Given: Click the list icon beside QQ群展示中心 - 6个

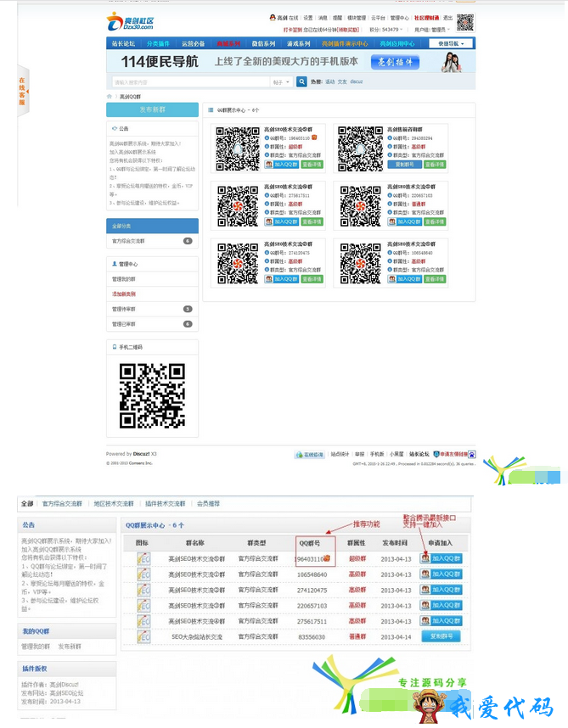Looking at the screenshot, I should point(211,110).
